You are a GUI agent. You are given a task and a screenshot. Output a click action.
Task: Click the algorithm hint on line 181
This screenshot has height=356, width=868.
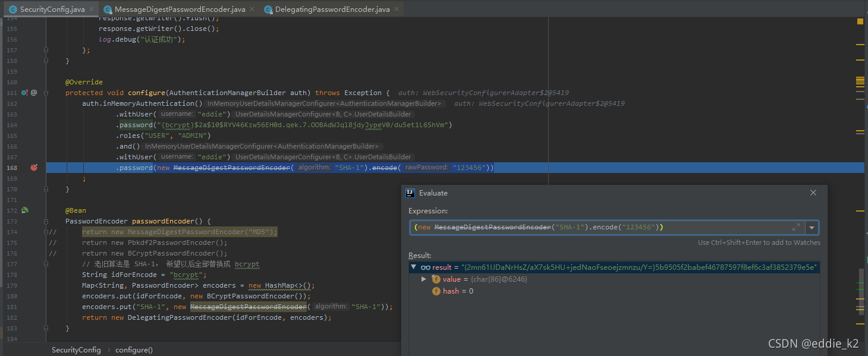tap(331, 307)
